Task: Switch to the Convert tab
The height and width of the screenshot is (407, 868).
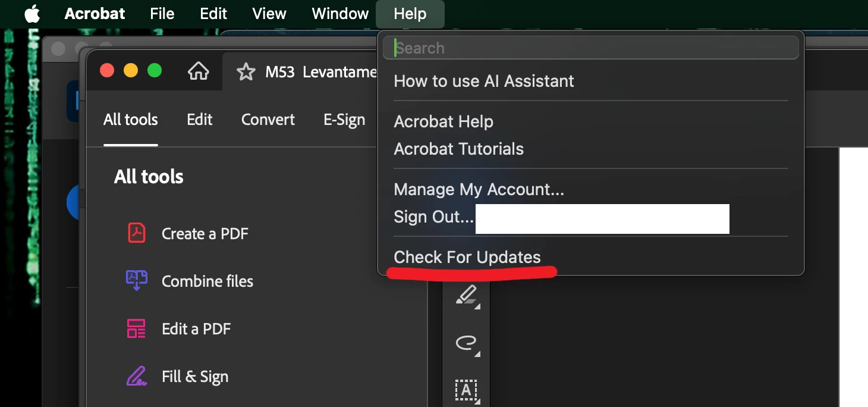Action: pyautogui.click(x=268, y=120)
